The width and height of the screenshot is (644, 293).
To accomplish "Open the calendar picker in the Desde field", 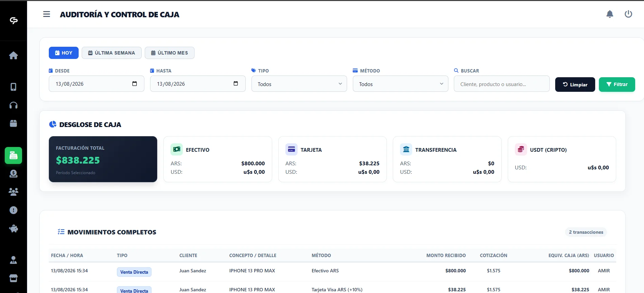I will [x=135, y=84].
